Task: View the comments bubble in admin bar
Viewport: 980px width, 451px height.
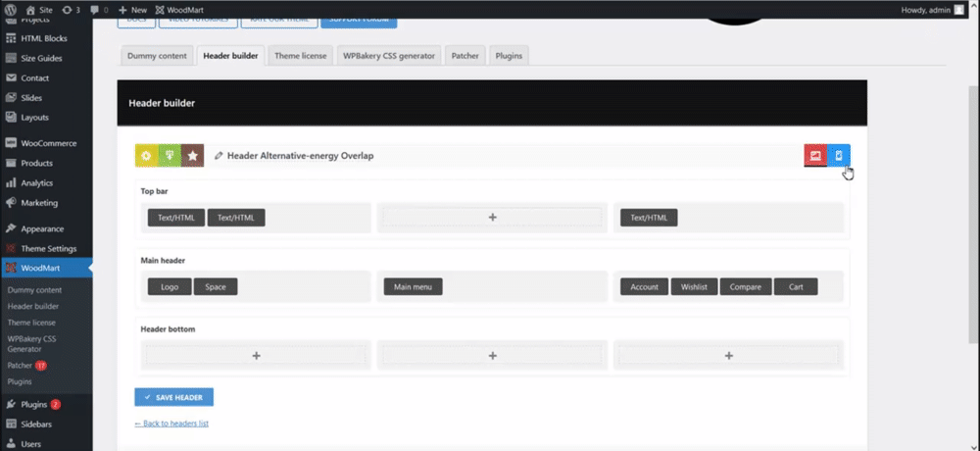Action: point(99,10)
